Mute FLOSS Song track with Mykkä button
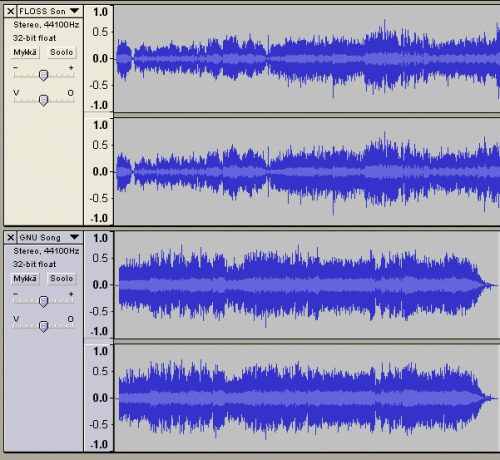This screenshot has width=500, height=460. point(25,52)
